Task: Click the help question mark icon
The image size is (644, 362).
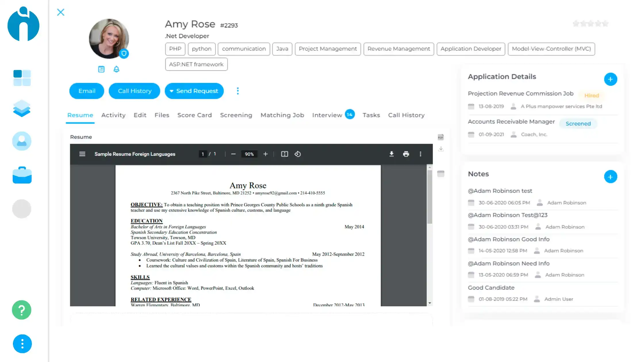Action: pyautogui.click(x=22, y=310)
